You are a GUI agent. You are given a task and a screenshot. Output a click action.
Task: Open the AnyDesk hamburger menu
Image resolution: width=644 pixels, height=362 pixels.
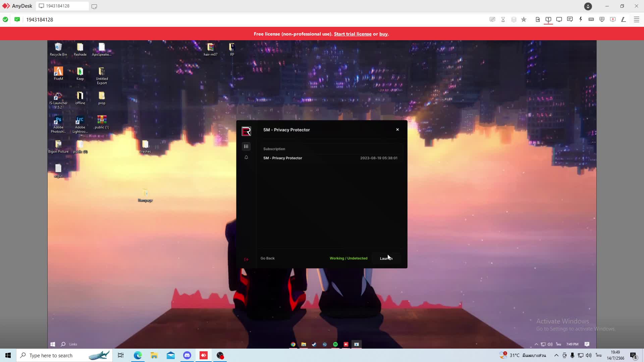[636, 19]
